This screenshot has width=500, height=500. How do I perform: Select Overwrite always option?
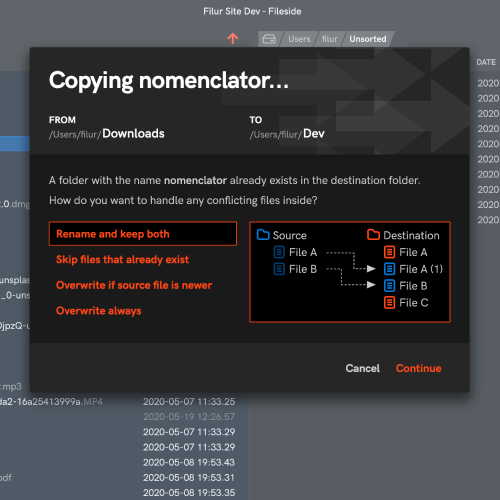[98, 311]
